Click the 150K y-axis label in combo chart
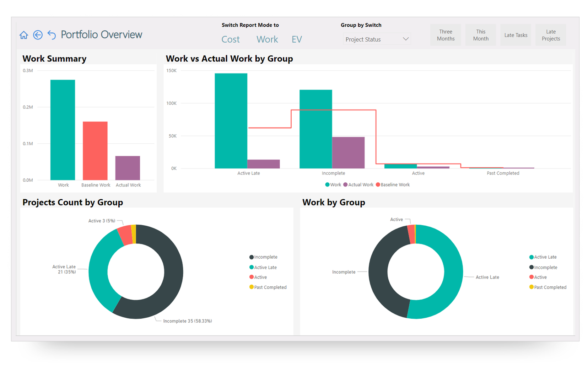This screenshot has width=588, height=366. 172,71
